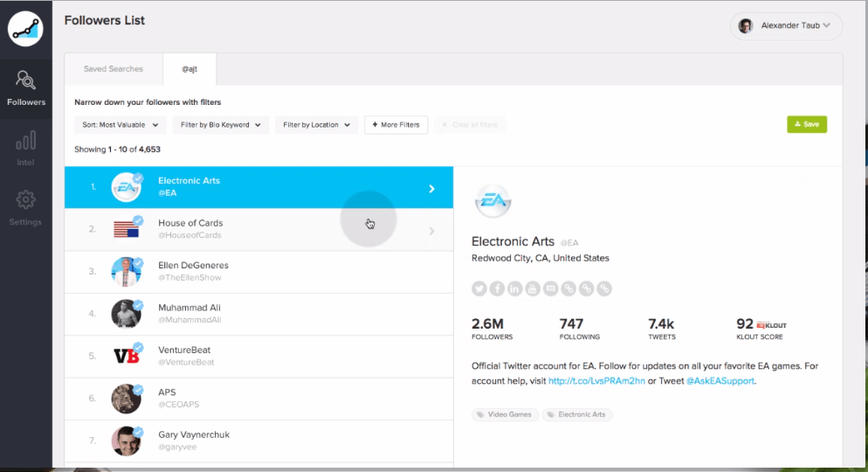The image size is (868, 472).
Task: Click tag icon on Video Games label
Action: (480, 414)
